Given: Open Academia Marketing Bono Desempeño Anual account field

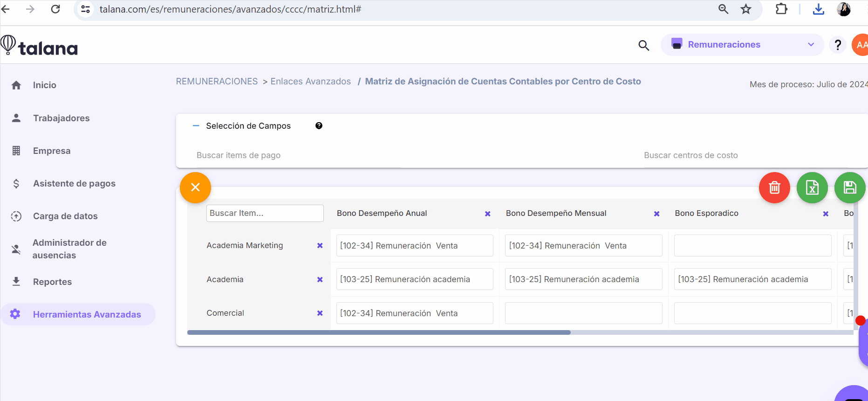Looking at the screenshot, I should [x=415, y=246].
